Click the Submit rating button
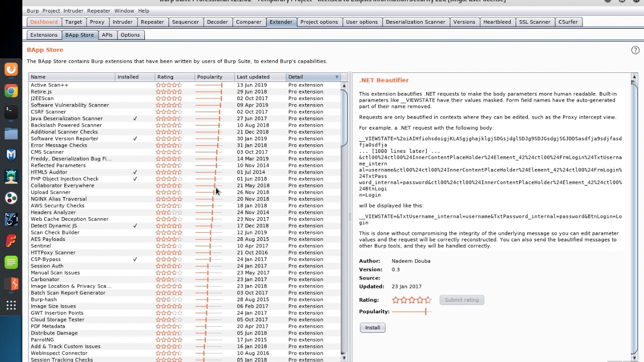The height and width of the screenshot is (362, 644). click(x=462, y=300)
